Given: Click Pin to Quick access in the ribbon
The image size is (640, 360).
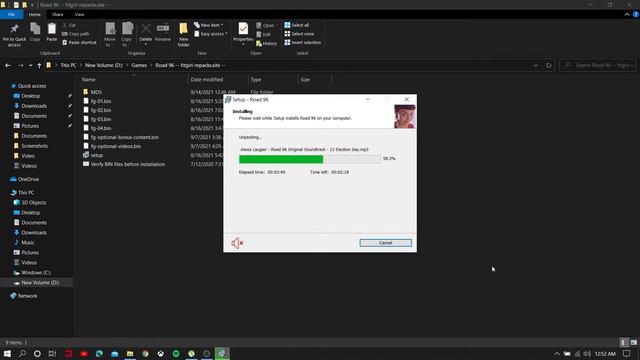Looking at the screenshot, I should tap(14, 35).
